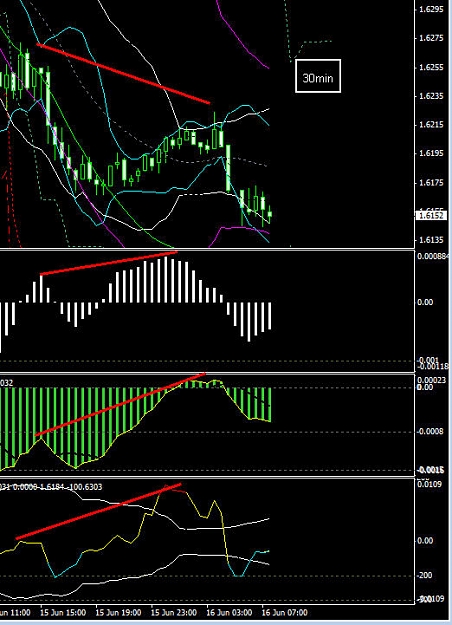Click the 16 Jun 07:00 time label
Image resolution: width=452 pixels, height=625 pixels.
tap(285, 612)
